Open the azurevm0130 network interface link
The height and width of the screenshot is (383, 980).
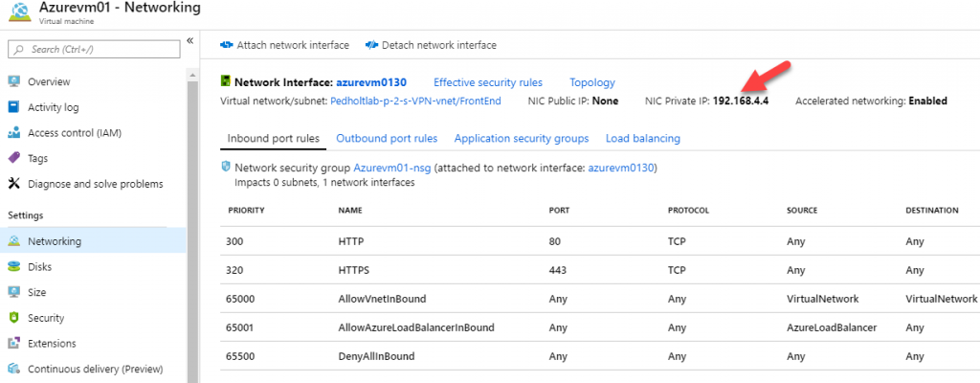(371, 82)
